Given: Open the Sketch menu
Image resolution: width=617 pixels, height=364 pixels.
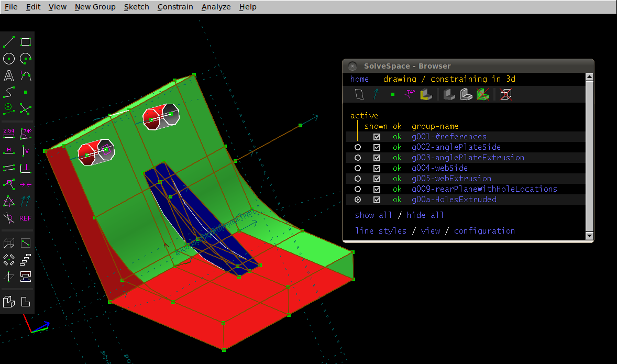Looking at the screenshot, I should click(x=136, y=7).
